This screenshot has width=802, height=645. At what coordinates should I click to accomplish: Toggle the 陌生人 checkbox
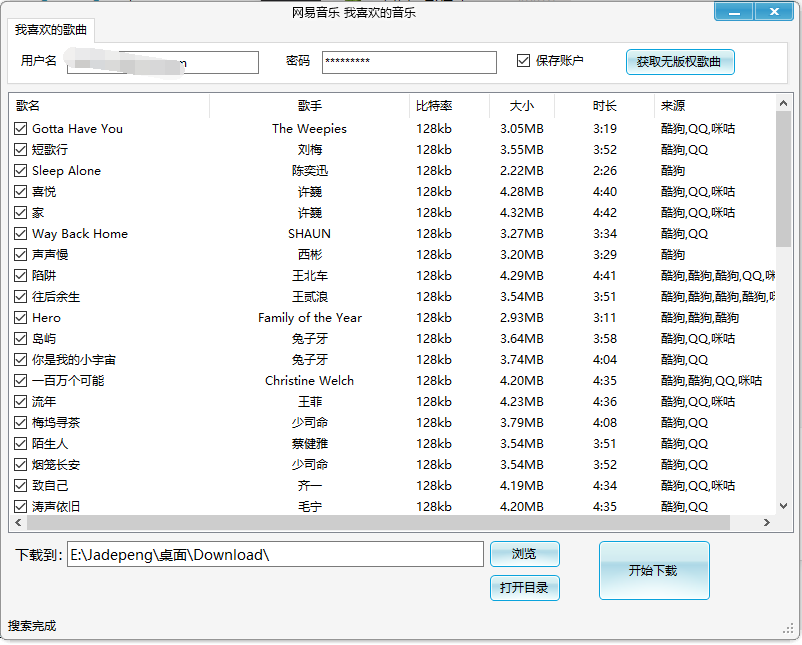pyautogui.click(x=20, y=443)
